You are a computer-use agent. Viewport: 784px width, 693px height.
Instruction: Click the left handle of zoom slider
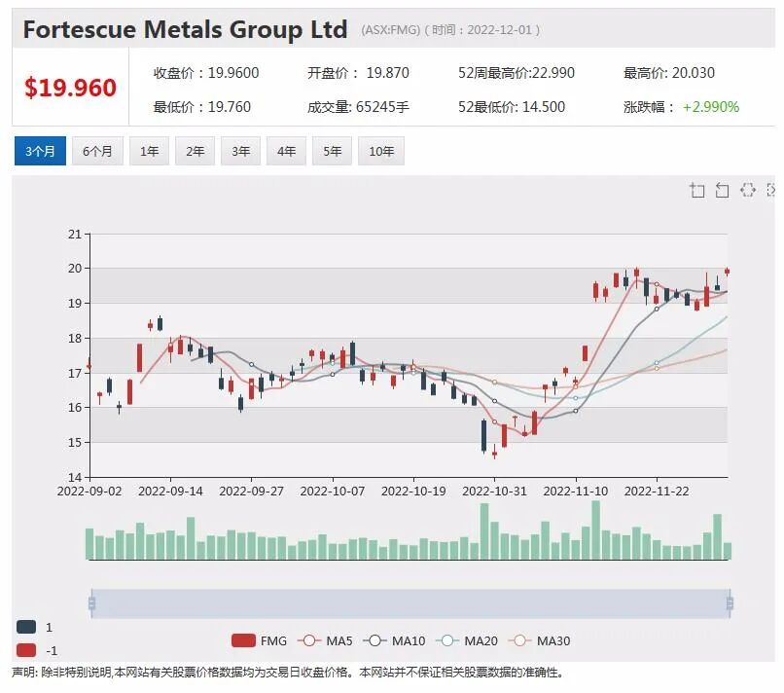[x=92, y=603]
